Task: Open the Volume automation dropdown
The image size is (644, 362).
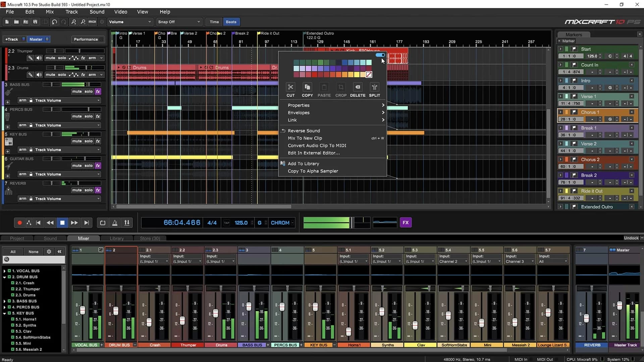Action: 130,21
